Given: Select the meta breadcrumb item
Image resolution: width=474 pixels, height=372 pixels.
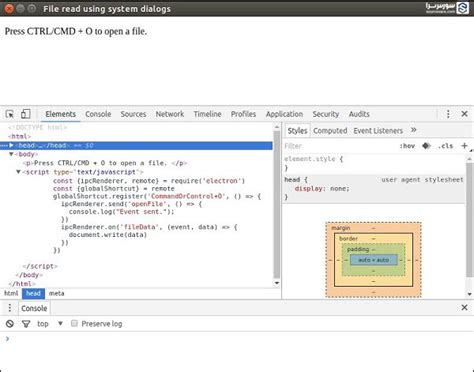Looking at the screenshot, I should tap(56, 293).
